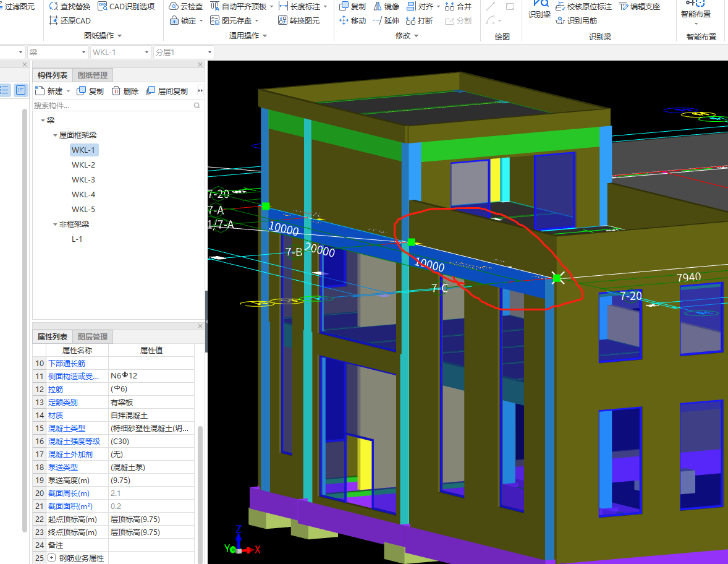Viewport: 728px width, 564px height.
Task: Select WKL-4 in the component tree
Action: (83, 195)
